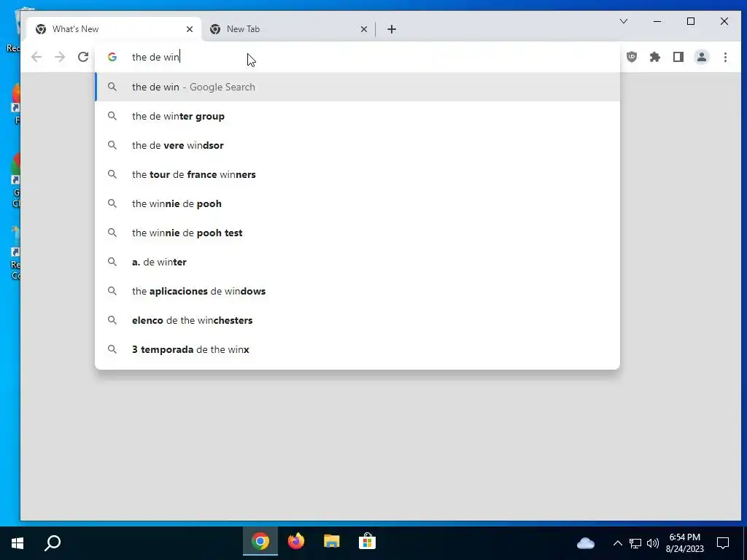Open the volume speaker tray icon
Viewport: 747px width, 560px height.
pyautogui.click(x=653, y=542)
